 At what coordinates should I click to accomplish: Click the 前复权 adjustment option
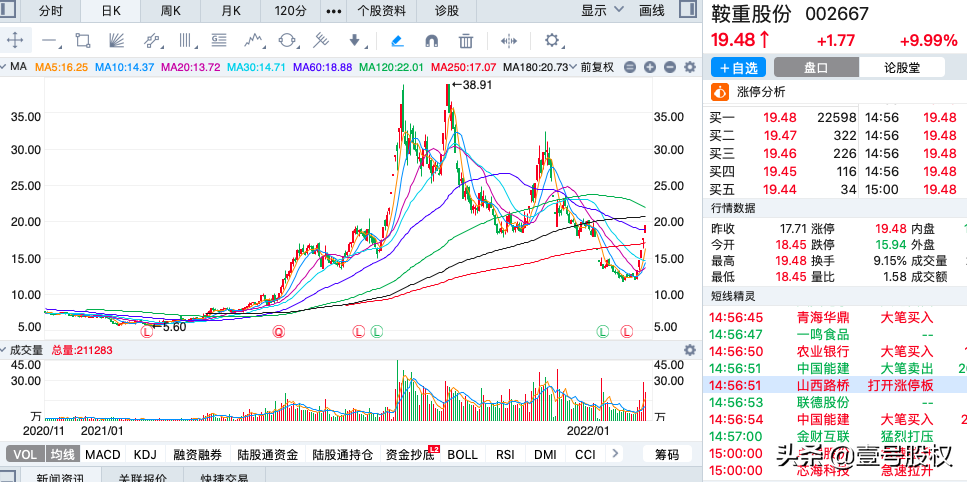[x=597, y=67]
